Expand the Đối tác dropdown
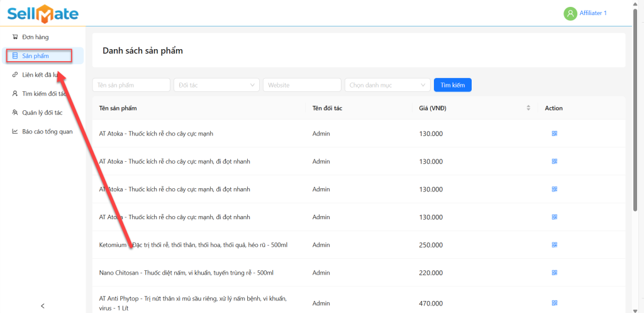The height and width of the screenshot is (313, 644). pyautogui.click(x=216, y=85)
